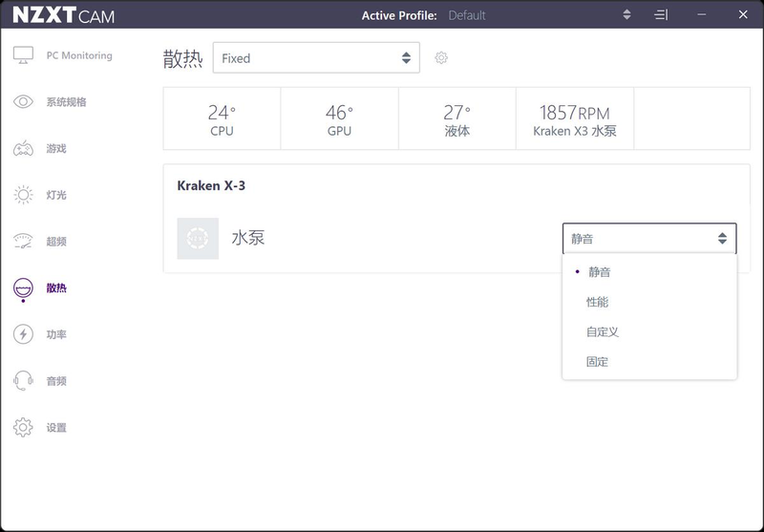Click the 音频 headset icon
Screen dimensions: 764x532
click(x=23, y=381)
